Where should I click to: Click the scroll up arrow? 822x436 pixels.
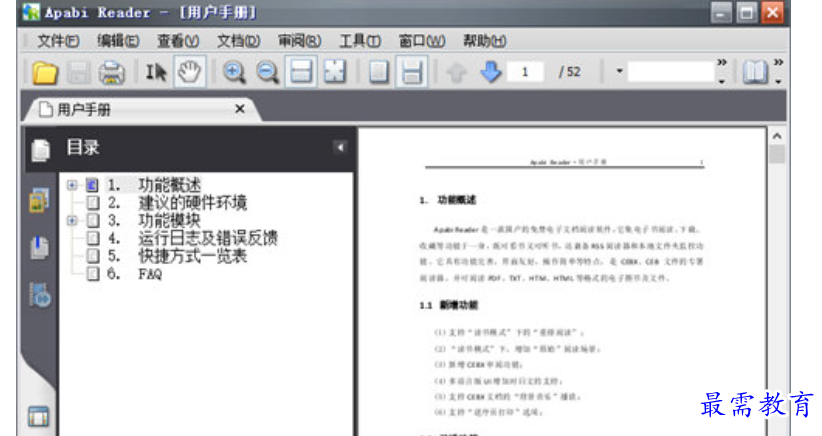coord(777,136)
